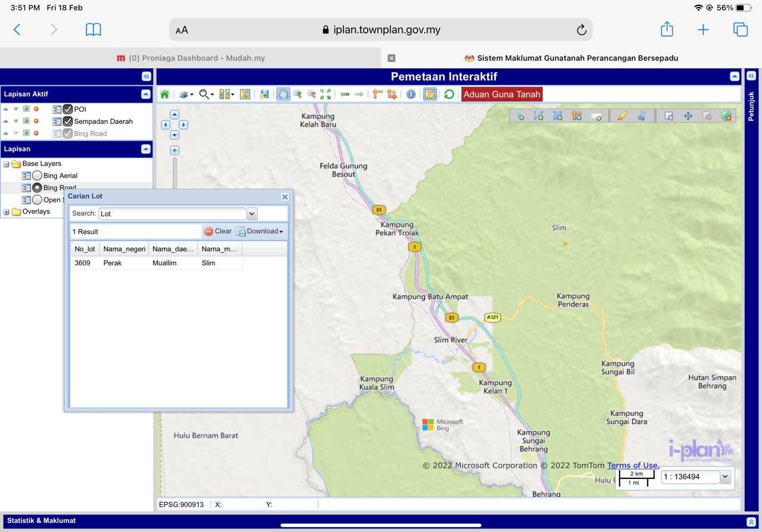Share page using Safari share icon
The width and height of the screenshot is (762, 532).
[x=667, y=30]
